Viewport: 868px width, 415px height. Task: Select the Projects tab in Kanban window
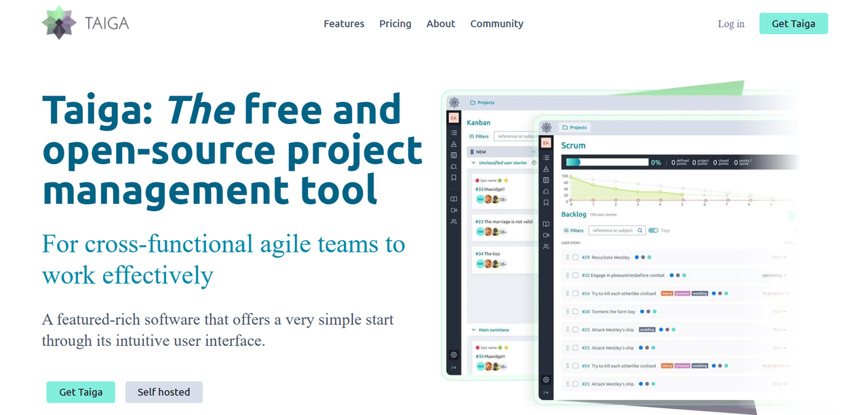[x=482, y=102]
